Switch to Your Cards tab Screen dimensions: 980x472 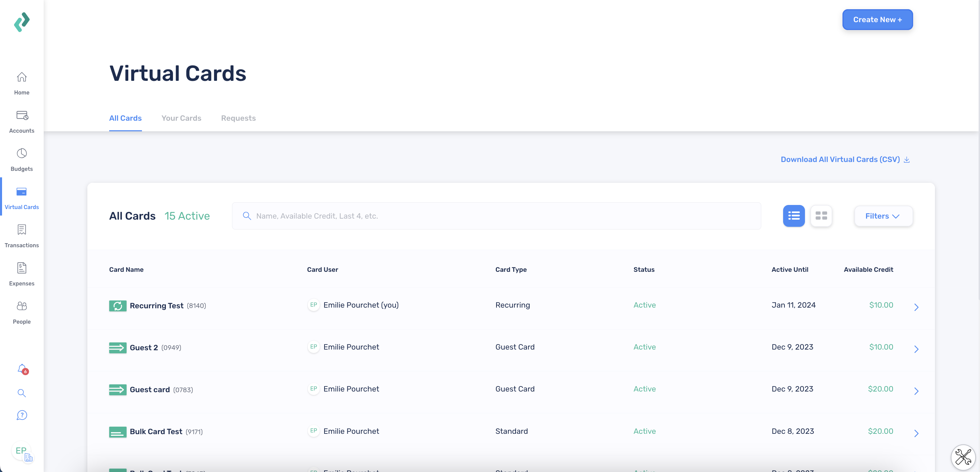point(181,118)
